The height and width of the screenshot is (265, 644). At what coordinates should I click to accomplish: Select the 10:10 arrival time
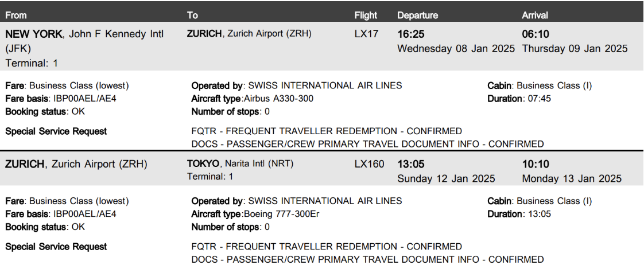(535, 165)
